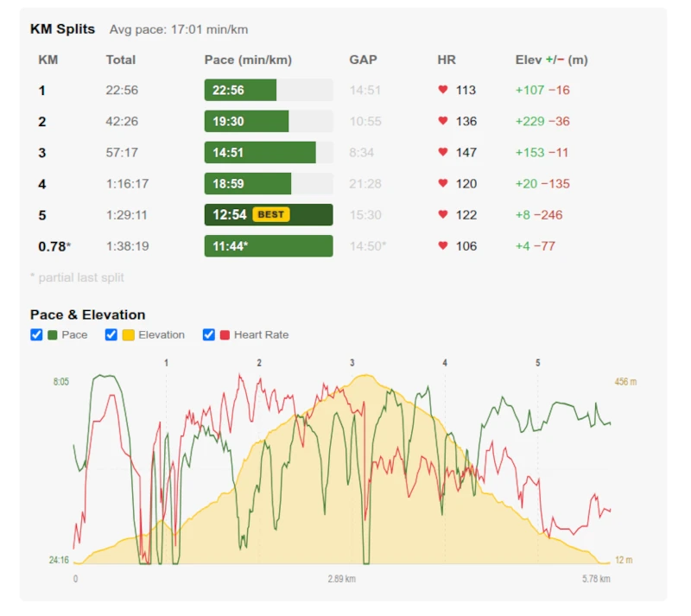Click the Pace & Elevation heading

click(88, 314)
